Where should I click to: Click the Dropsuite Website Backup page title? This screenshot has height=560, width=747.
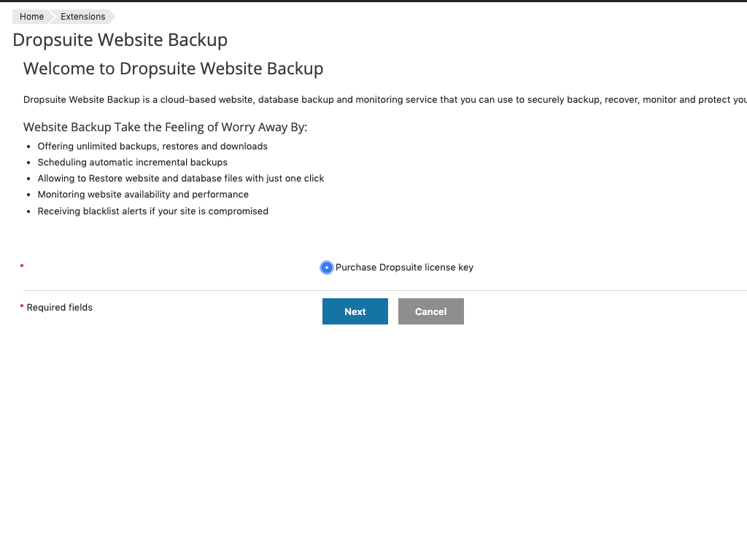(x=120, y=40)
